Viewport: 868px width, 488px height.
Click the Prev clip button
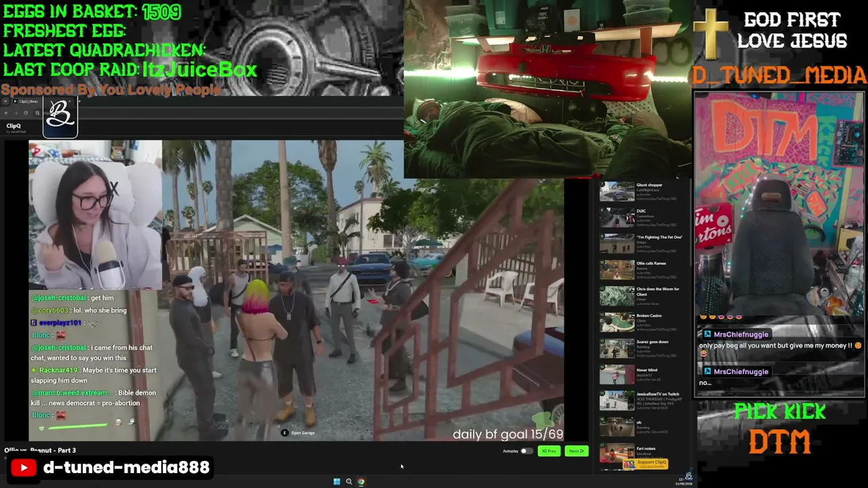[549, 451]
